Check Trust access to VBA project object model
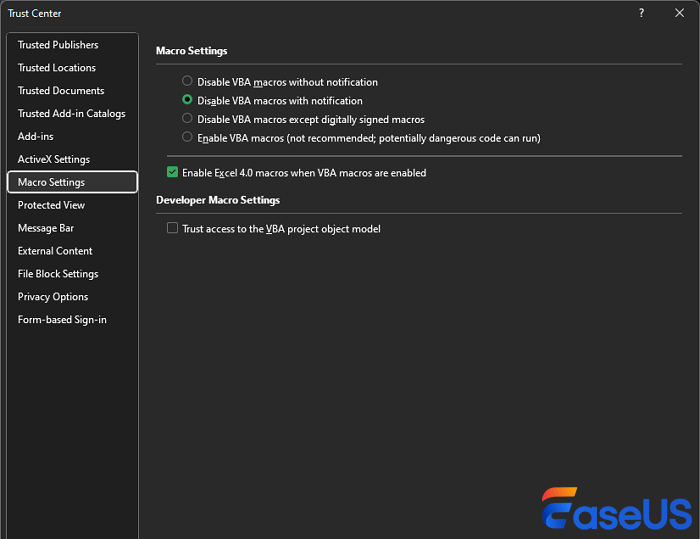700x539 pixels. [x=173, y=229]
